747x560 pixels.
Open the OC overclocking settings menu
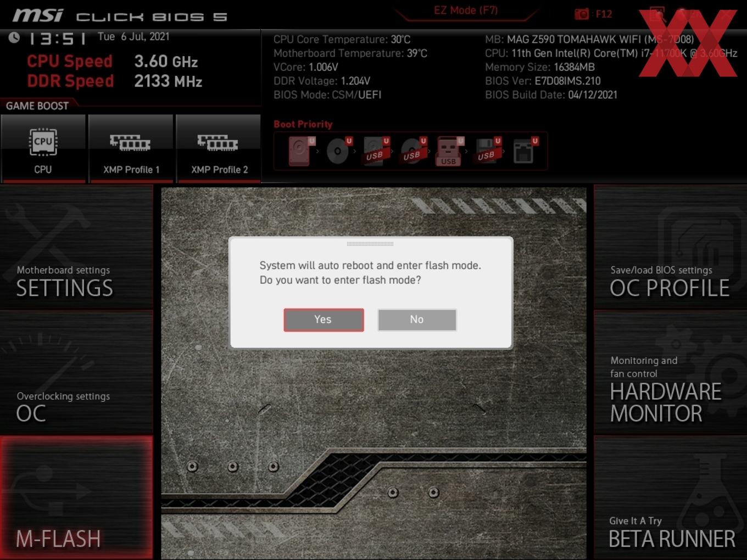76,373
